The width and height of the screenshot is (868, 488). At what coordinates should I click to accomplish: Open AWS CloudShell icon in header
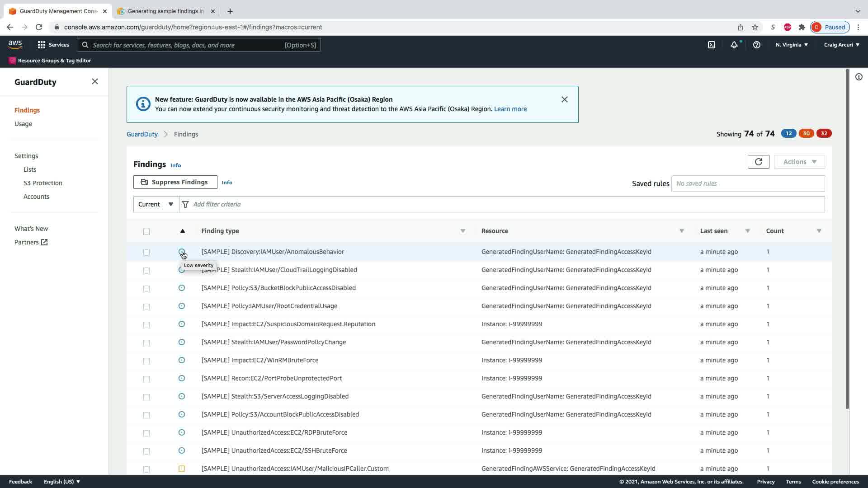coord(711,45)
